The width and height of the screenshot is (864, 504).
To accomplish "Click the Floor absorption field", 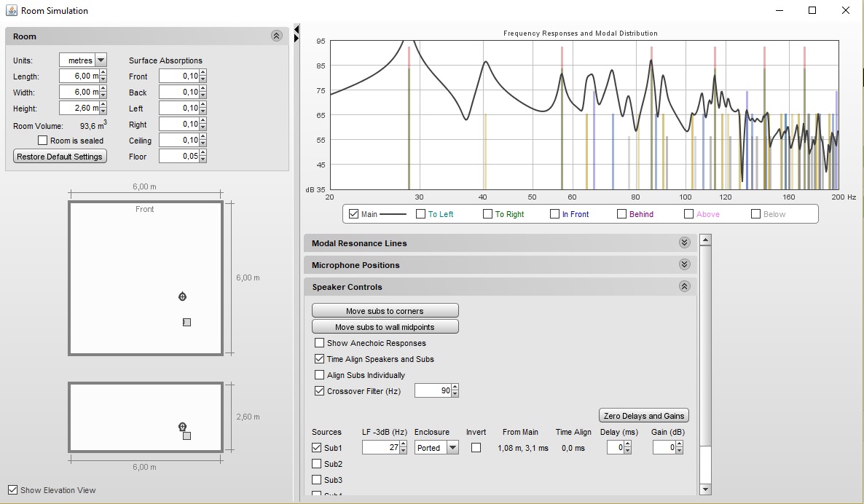I will tap(179, 156).
